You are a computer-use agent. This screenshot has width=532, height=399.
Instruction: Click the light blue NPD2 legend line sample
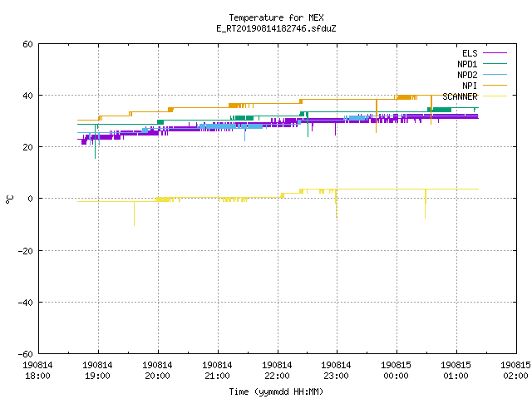(x=495, y=74)
